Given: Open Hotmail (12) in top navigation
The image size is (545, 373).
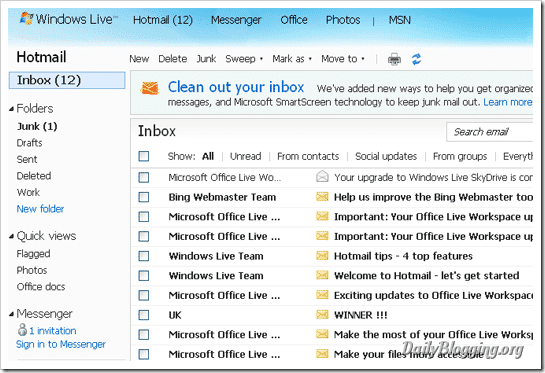Looking at the screenshot, I should 163,20.
